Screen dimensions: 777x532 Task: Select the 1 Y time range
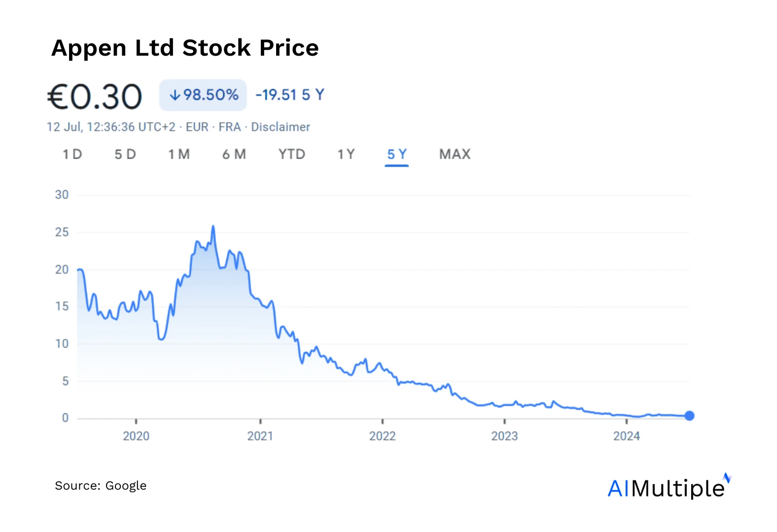[x=346, y=155]
